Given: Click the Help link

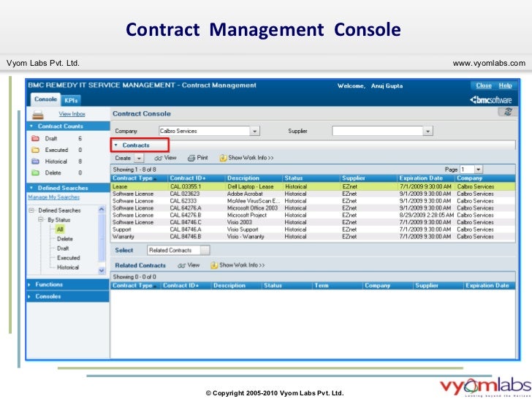Looking at the screenshot, I should 505,85.
